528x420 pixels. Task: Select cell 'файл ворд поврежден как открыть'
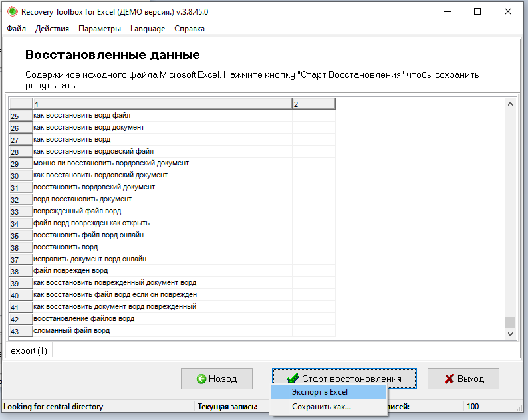pos(162,223)
